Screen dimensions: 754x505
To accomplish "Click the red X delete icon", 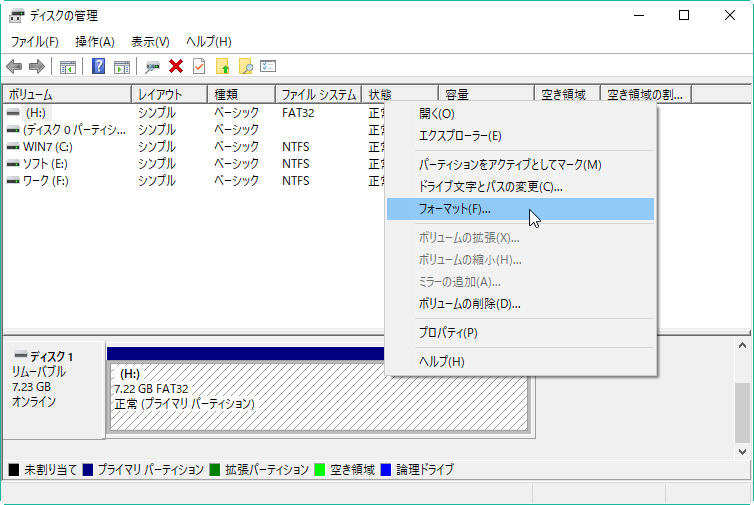I will coord(176,66).
